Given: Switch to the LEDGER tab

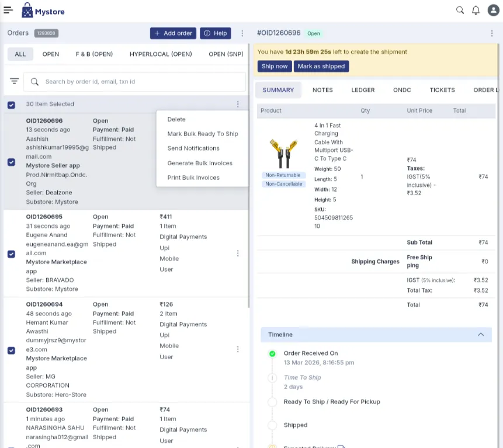Looking at the screenshot, I should (363, 90).
